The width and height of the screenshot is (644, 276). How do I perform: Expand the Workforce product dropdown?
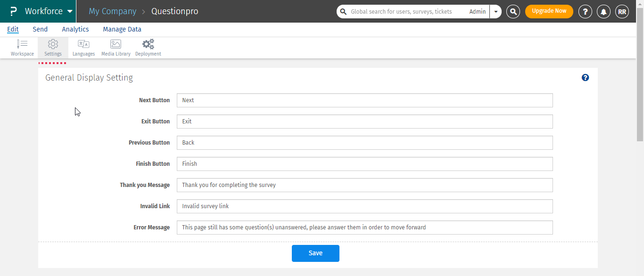[70, 11]
